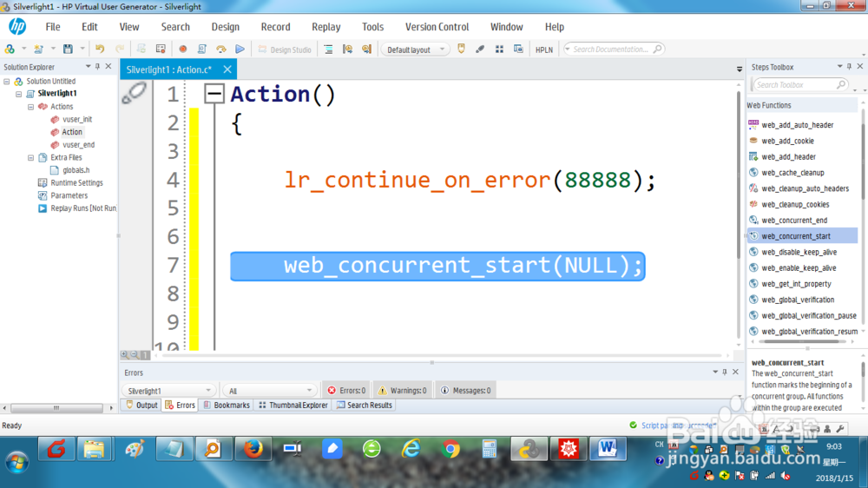
Task: Select web_cleanup_auto_headers step
Action: pyautogui.click(x=805, y=188)
